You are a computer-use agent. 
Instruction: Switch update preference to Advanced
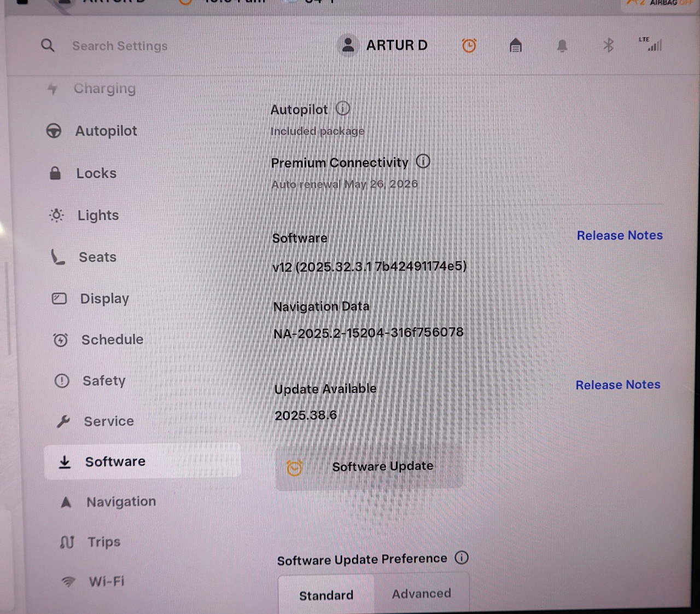pos(421,594)
